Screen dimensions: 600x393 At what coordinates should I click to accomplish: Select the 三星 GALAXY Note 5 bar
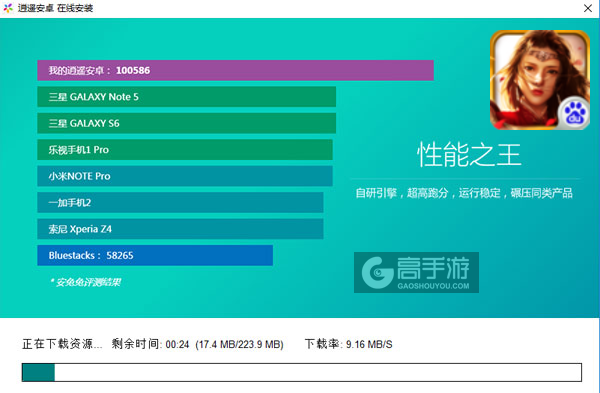click(x=187, y=97)
